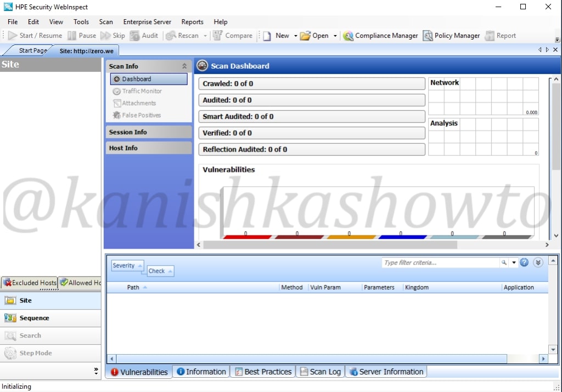Sort by the Kingdom column header
This screenshot has width=562, height=392.
coord(452,287)
